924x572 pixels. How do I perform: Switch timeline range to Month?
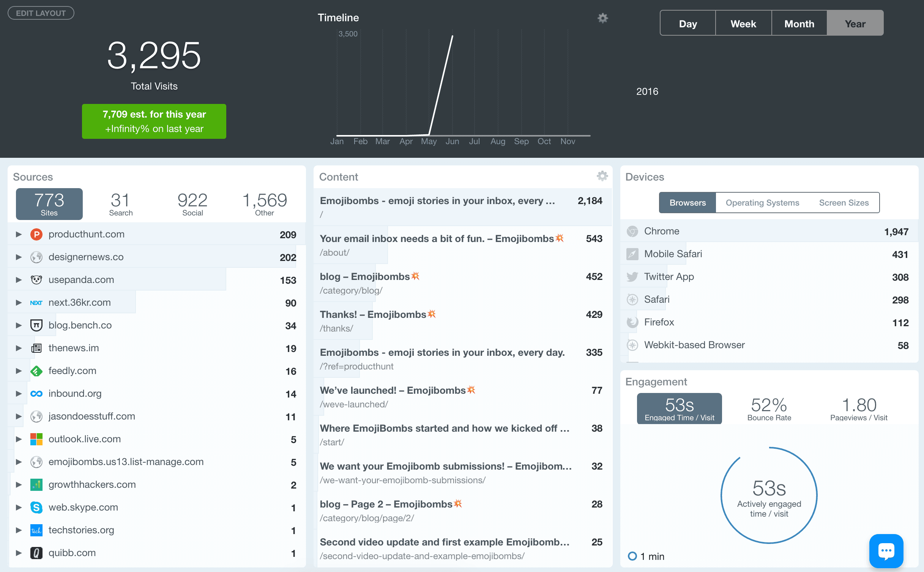799,24
